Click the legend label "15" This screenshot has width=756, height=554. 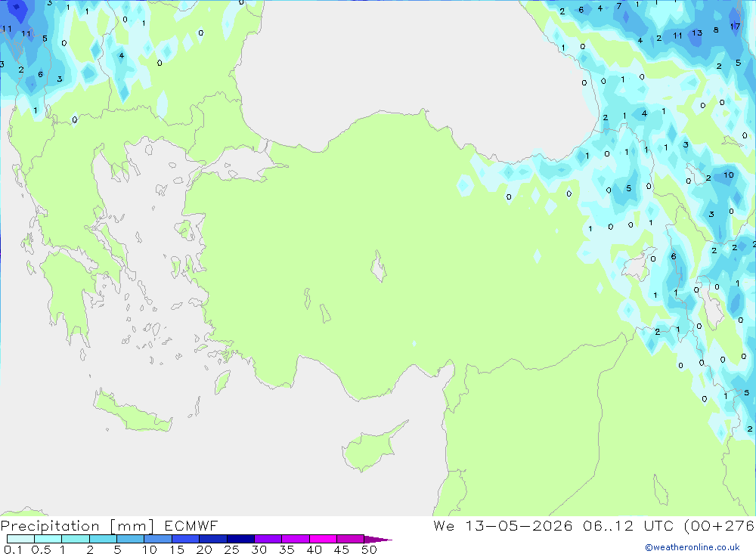(177, 549)
